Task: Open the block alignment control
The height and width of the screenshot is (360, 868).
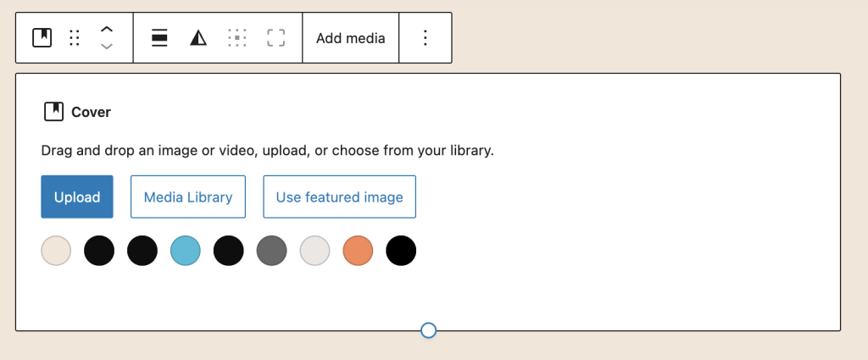Action: click(x=159, y=37)
